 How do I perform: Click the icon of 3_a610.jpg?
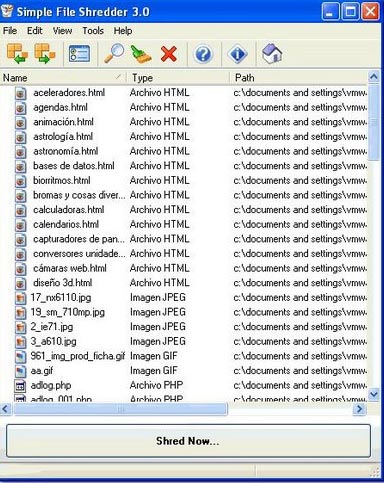pos(21,342)
